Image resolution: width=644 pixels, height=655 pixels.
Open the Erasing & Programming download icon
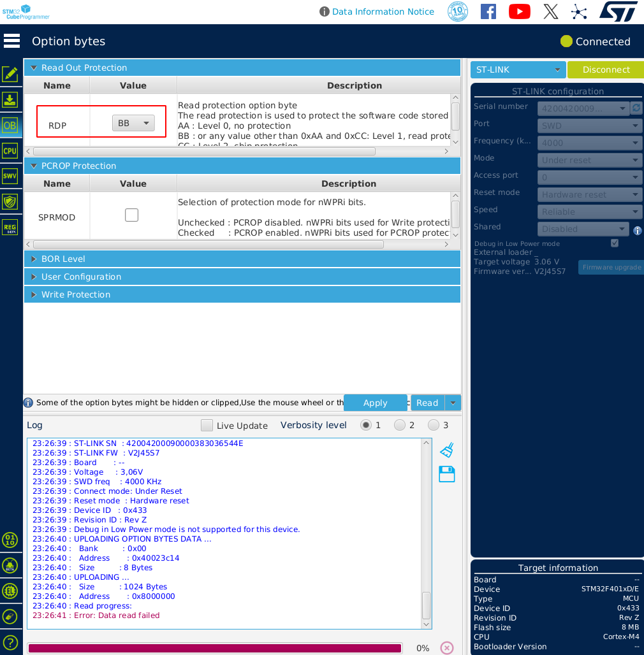click(10, 99)
